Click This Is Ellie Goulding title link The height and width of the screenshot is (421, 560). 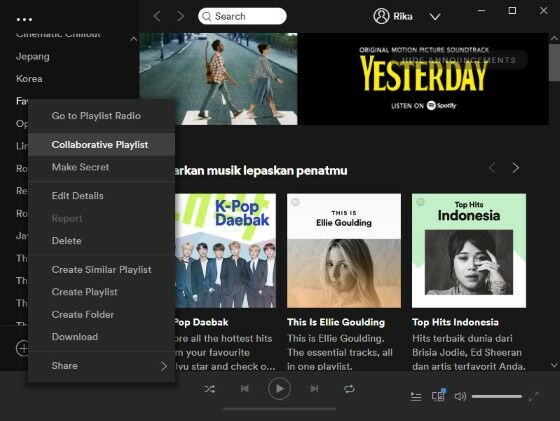click(x=336, y=322)
